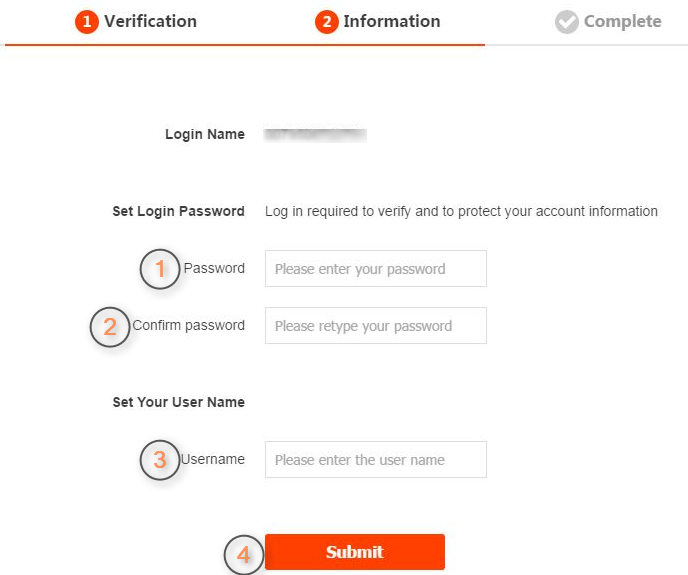Image resolution: width=688 pixels, height=575 pixels.
Task: Click the login required description text
Action: click(x=461, y=211)
